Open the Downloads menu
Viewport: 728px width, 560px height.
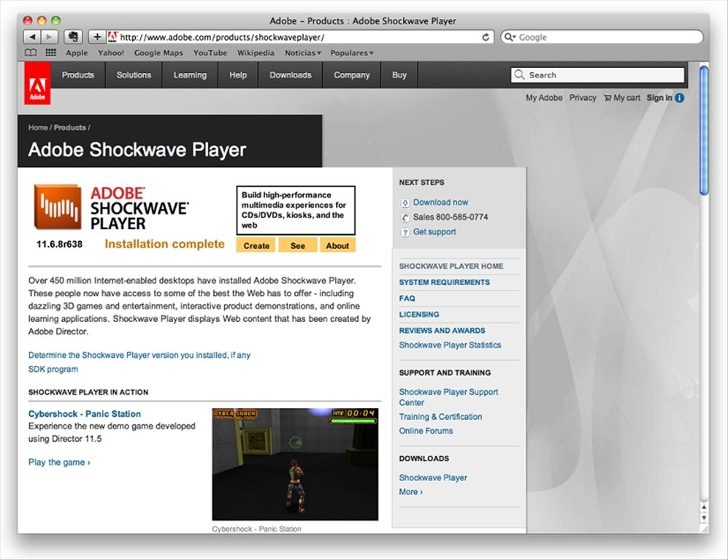(291, 74)
